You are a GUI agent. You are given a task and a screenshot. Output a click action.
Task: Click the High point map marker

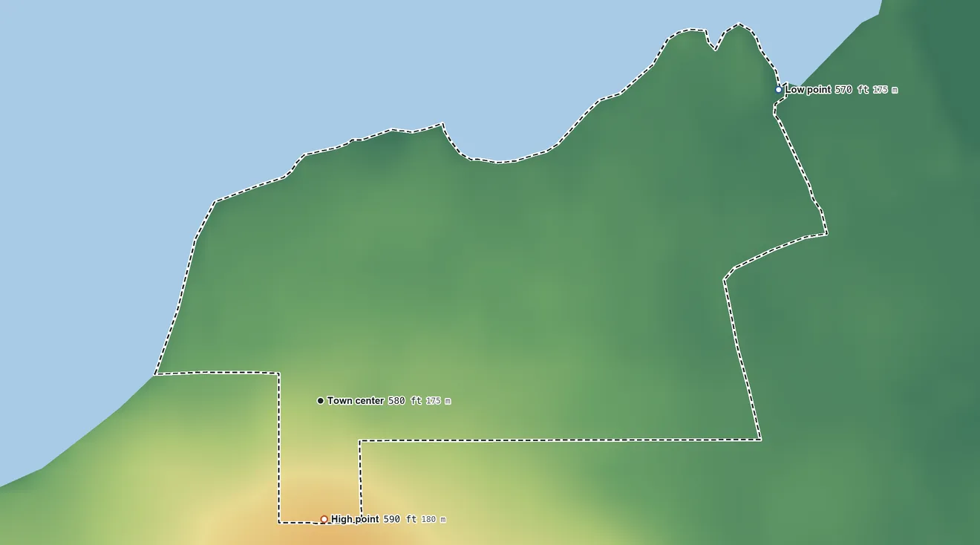click(324, 519)
